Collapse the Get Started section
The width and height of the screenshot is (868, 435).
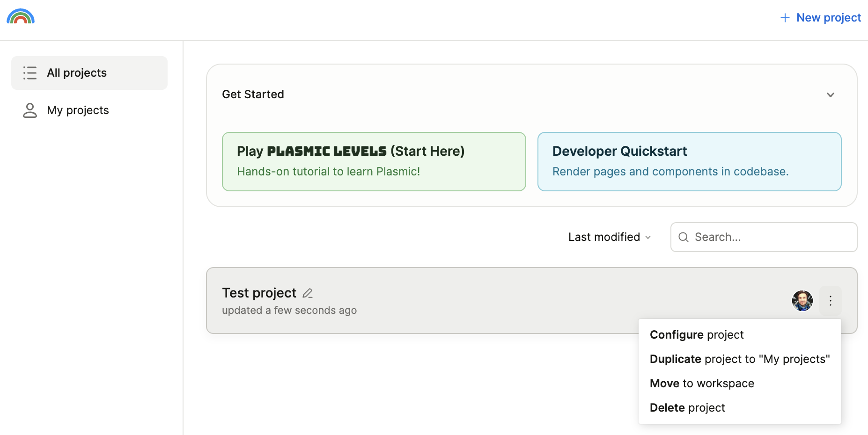[831, 94]
